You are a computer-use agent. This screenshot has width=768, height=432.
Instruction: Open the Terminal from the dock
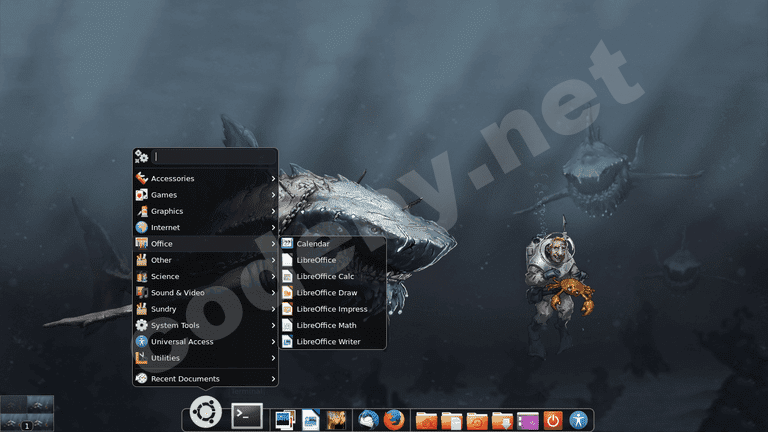click(x=247, y=415)
